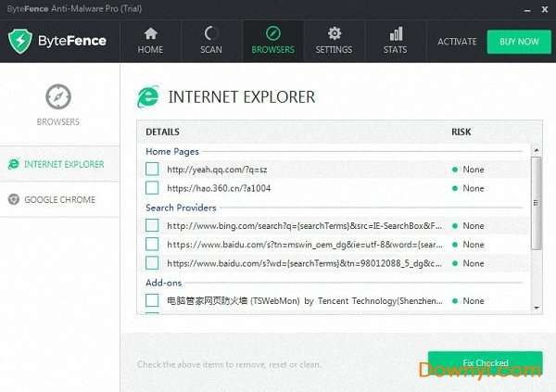The width and height of the screenshot is (556, 392).
Task: Click the None risk value for TSWebMon
Action: click(x=474, y=301)
